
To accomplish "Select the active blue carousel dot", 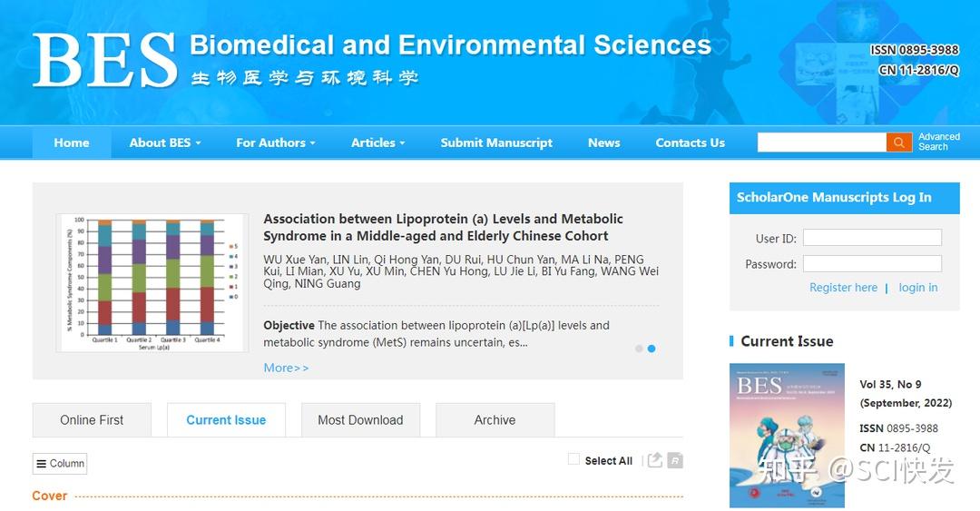I will tap(652, 349).
